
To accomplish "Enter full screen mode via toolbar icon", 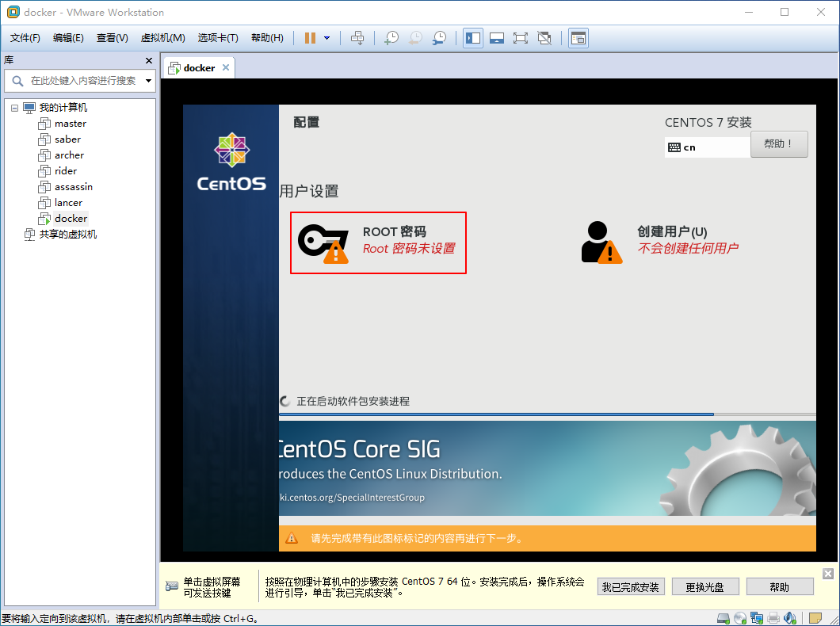I will (x=521, y=37).
